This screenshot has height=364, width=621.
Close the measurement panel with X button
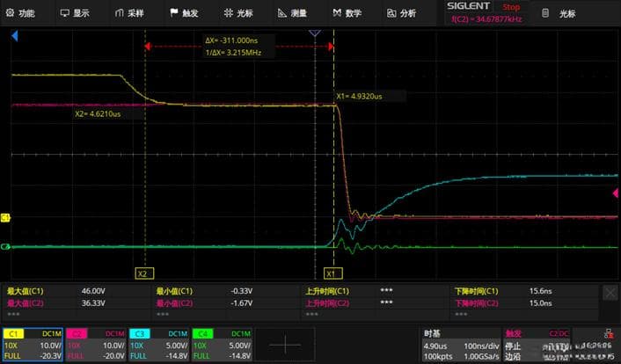point(610,294)
